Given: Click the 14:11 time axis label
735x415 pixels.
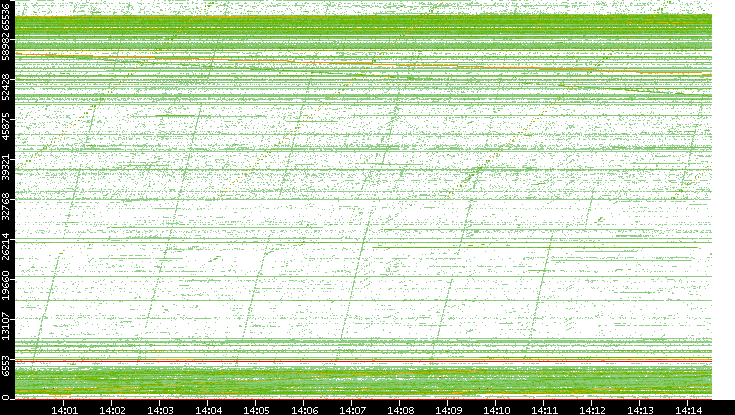Looking at the screenshot, I should [544, 410].
